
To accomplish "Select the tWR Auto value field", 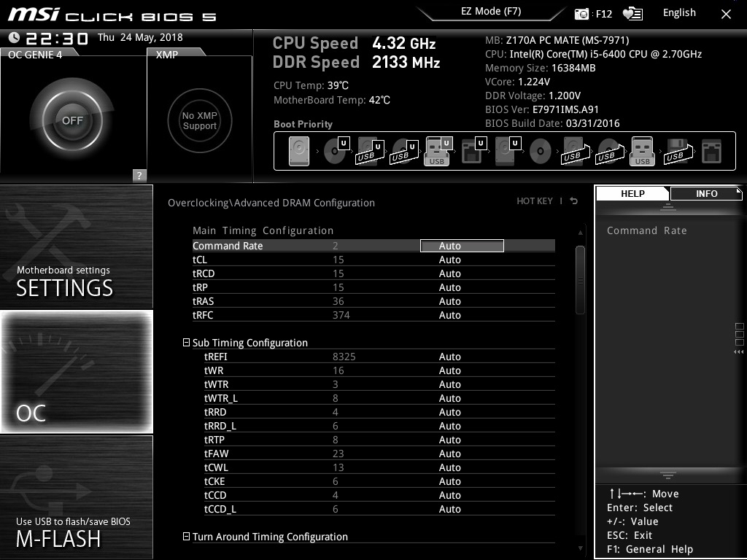I will (x=449, y=370).
